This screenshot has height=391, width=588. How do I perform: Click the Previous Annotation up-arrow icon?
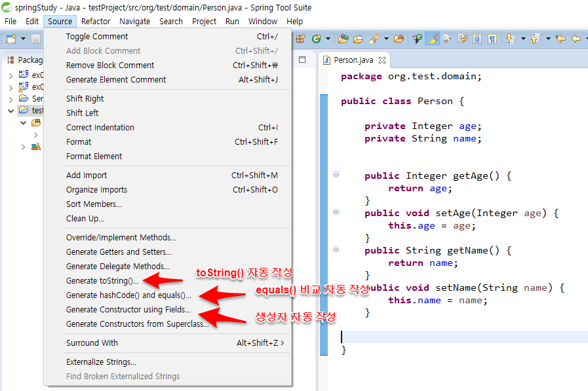tap(535, 39)
